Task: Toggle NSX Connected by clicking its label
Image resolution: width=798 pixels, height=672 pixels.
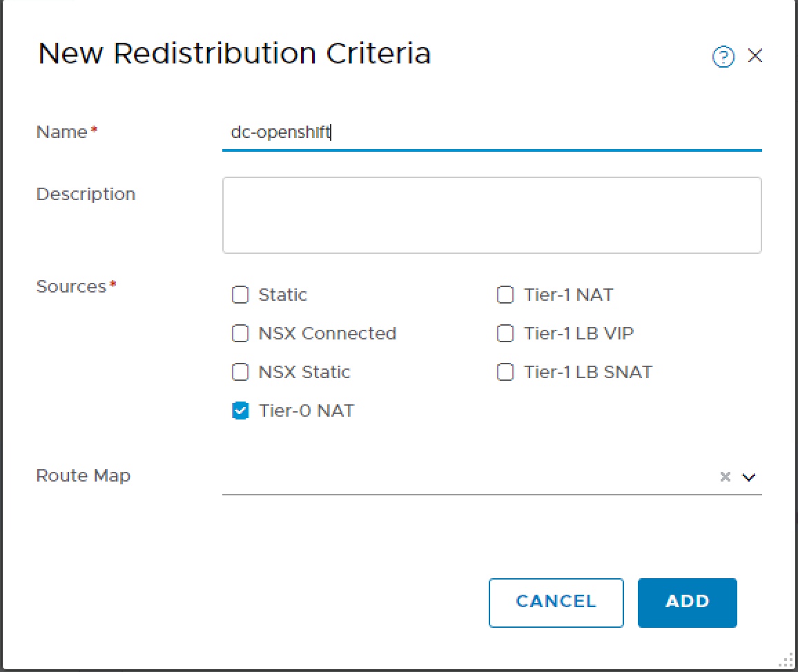Action: 328,333
